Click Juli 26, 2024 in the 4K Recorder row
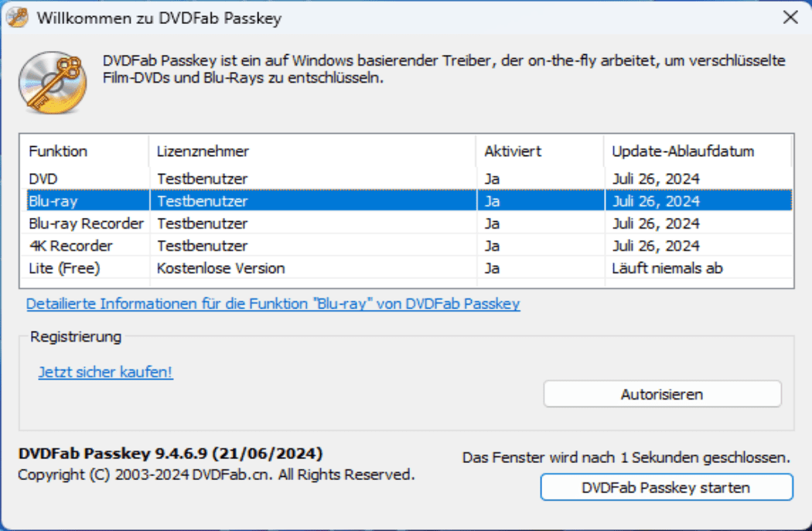The width and height of the screenshot is (812, 531). (656, 245)
